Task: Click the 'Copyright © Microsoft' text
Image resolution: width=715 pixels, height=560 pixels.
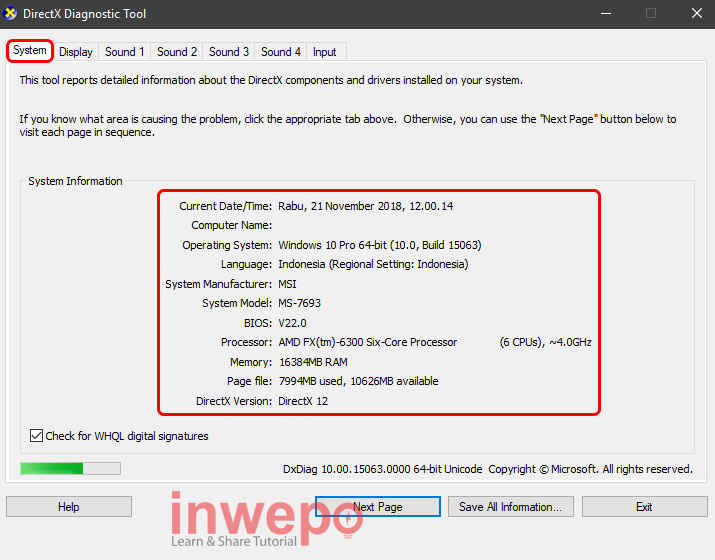Action: [x=543, y=469]
